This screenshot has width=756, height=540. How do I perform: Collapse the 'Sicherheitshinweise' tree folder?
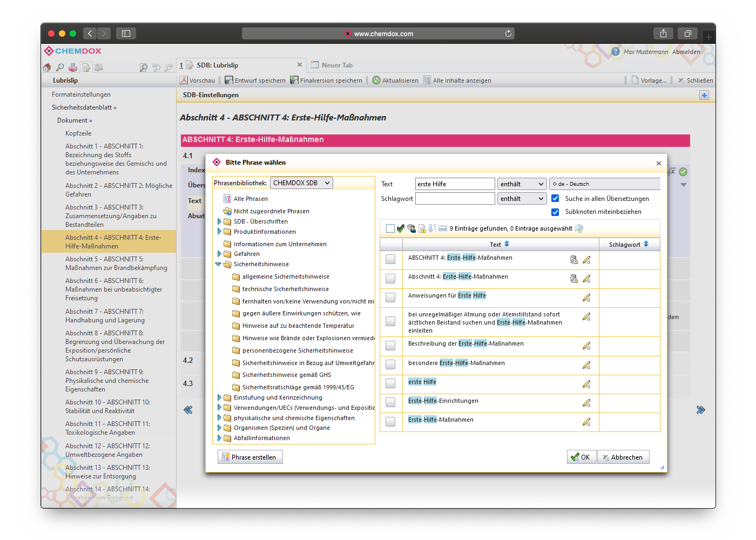pyautogui.click(x=218, y=264)
